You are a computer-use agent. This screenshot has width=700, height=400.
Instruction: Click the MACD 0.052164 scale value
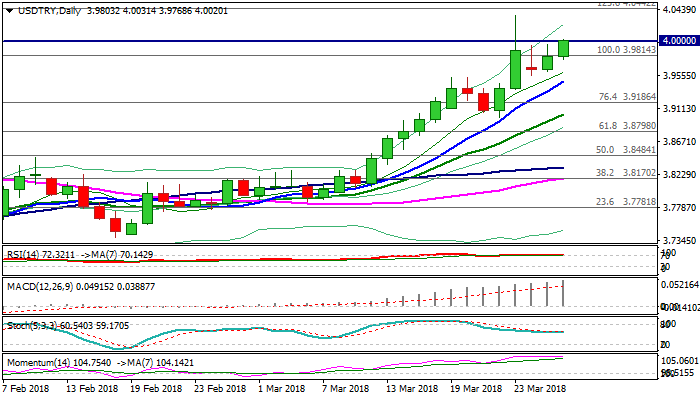point(680,285)
